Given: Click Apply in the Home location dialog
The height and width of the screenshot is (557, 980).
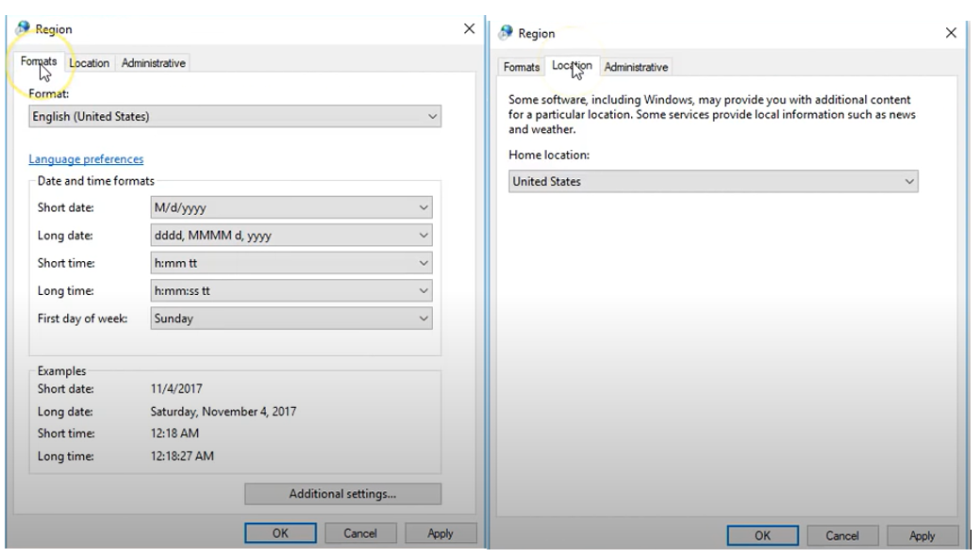Looking at the screenshot, I should (922, 535).
